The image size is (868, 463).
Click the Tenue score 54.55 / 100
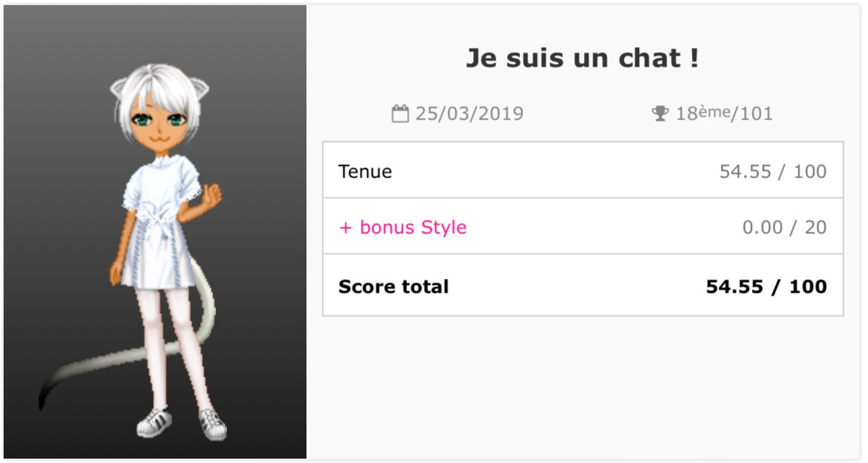pyautogui.click(x=772, y=172)
